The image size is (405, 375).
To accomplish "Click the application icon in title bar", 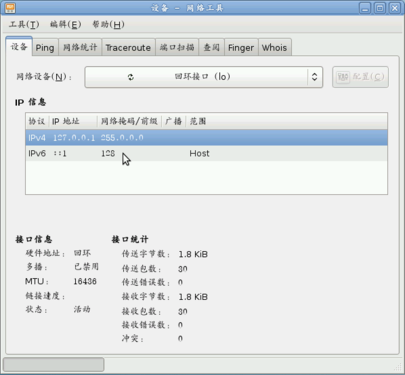I will coord(10,8).
